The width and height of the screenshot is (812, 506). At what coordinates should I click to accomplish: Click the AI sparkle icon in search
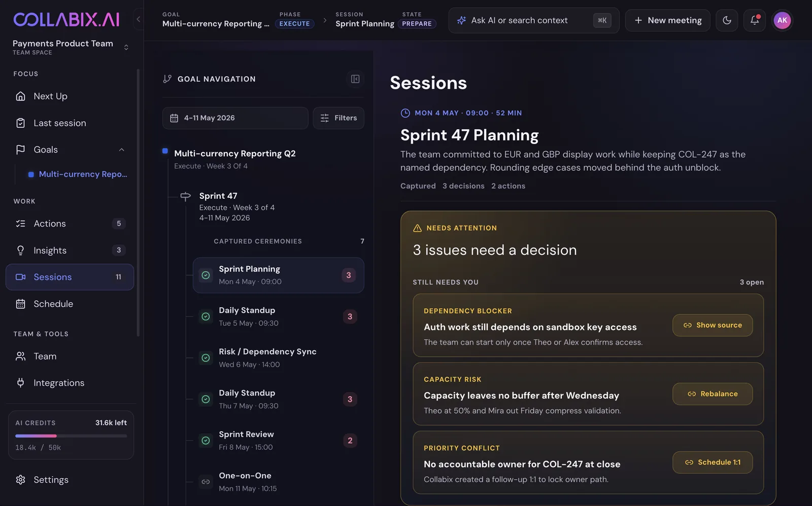coord(461,20)
